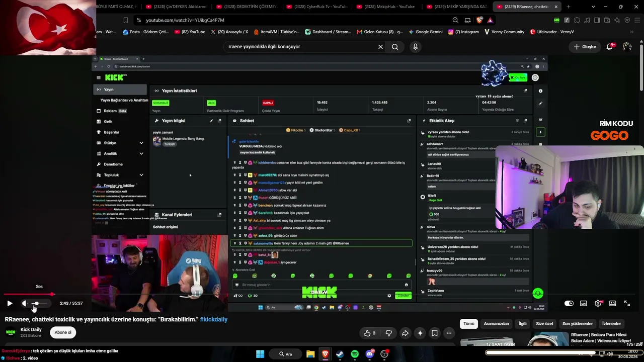
Task: Open the Venny Community bookmark
Action: coord(504,32)
